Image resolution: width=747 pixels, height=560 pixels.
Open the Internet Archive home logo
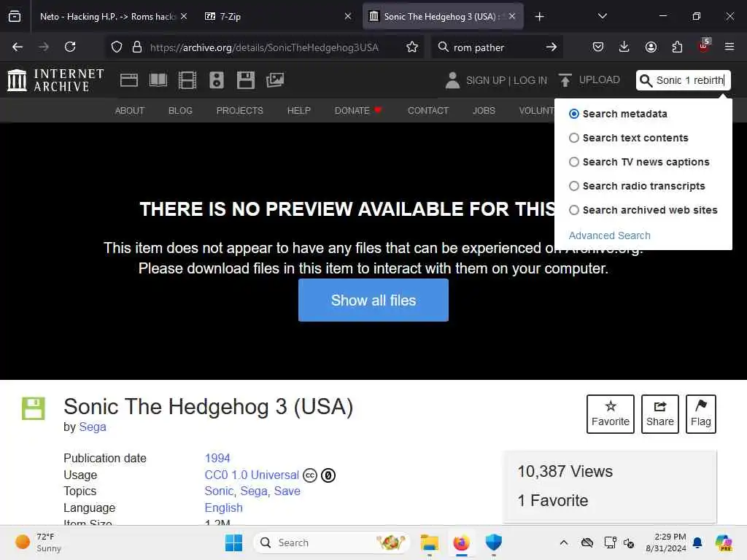pyautogui.click(x=55, y=80)
